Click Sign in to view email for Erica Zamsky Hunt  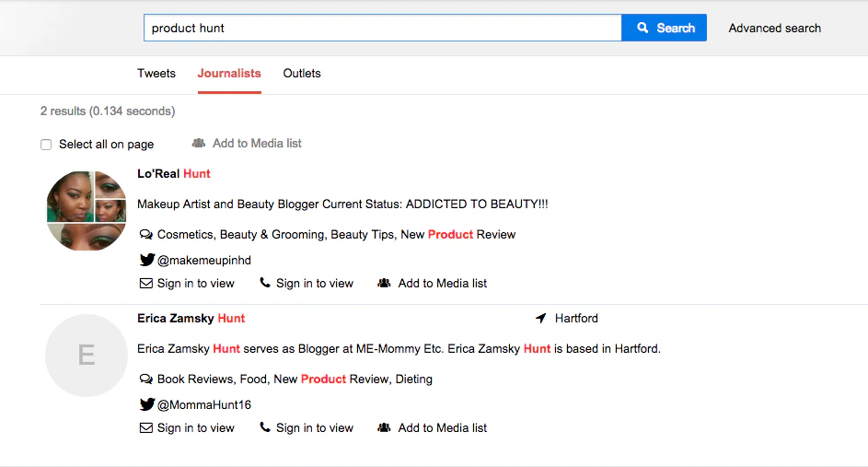(x=195, y=427)
